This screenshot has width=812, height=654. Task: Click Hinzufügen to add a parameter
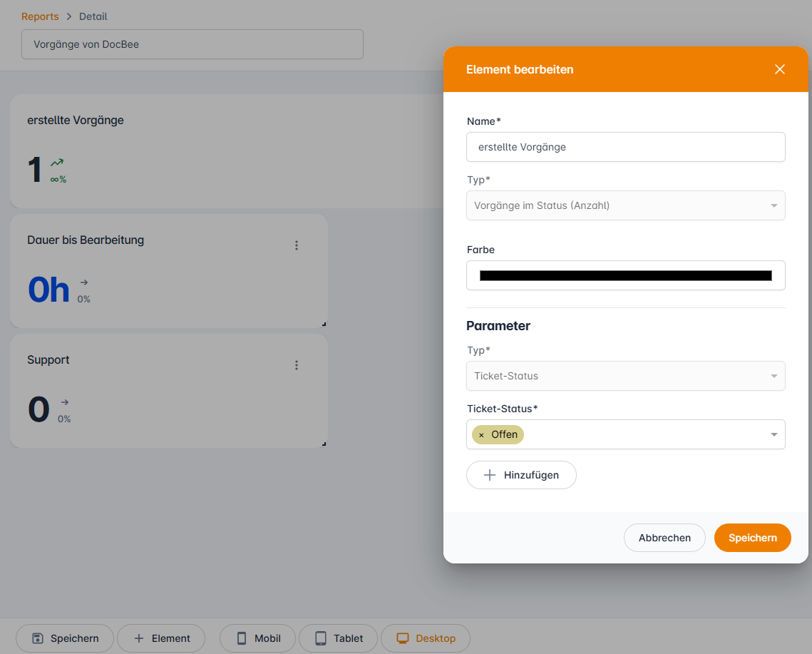[521, 475]
